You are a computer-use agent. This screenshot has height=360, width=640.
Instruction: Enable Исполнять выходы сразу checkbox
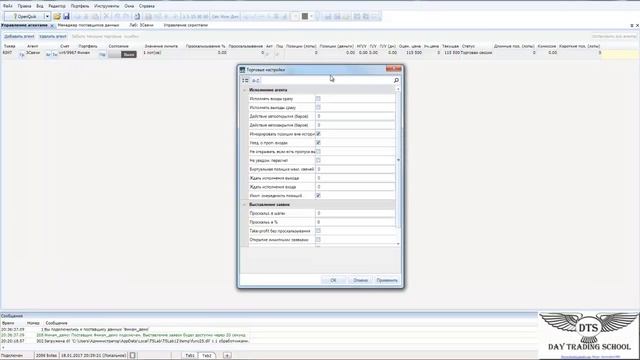pyautogui.click(x=318, y=107)
